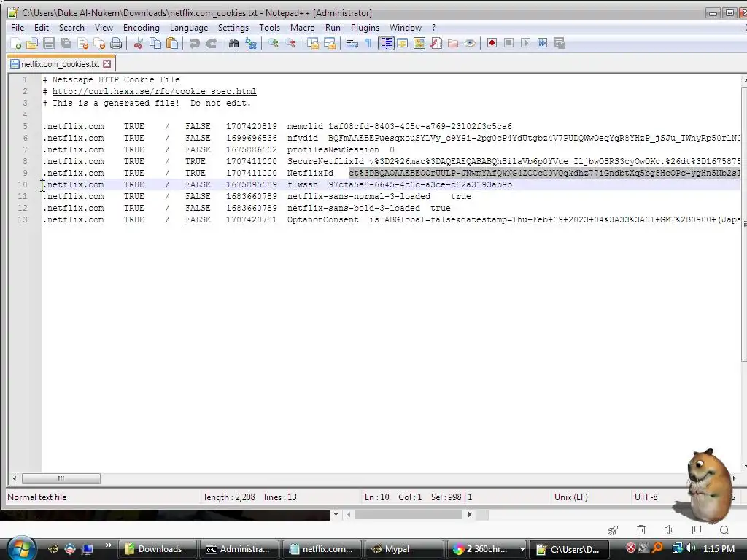
Task: Open the Run menu
Action: point(333,28)
